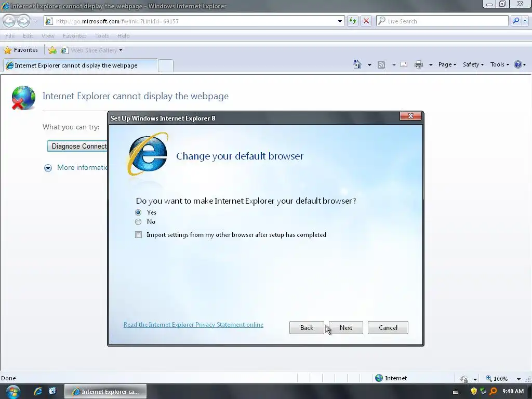Select the No radio button
The width and height of the screenshot is (532, 399).
(138, 222)
